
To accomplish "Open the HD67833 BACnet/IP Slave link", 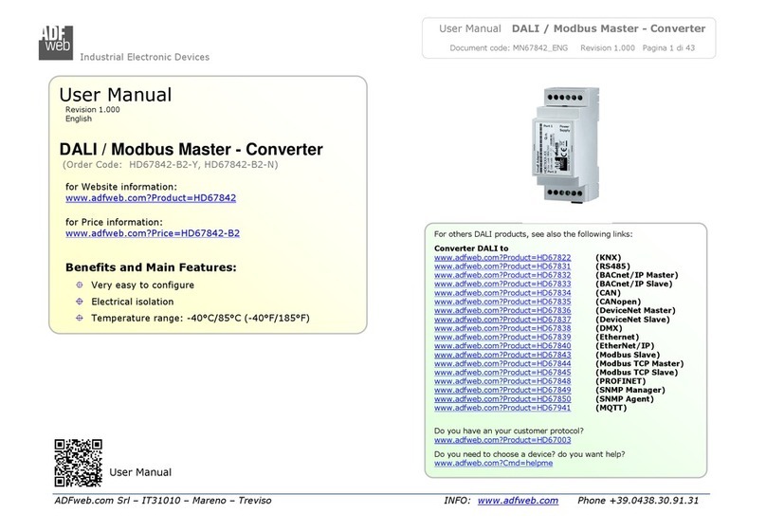I will point(502,284).
